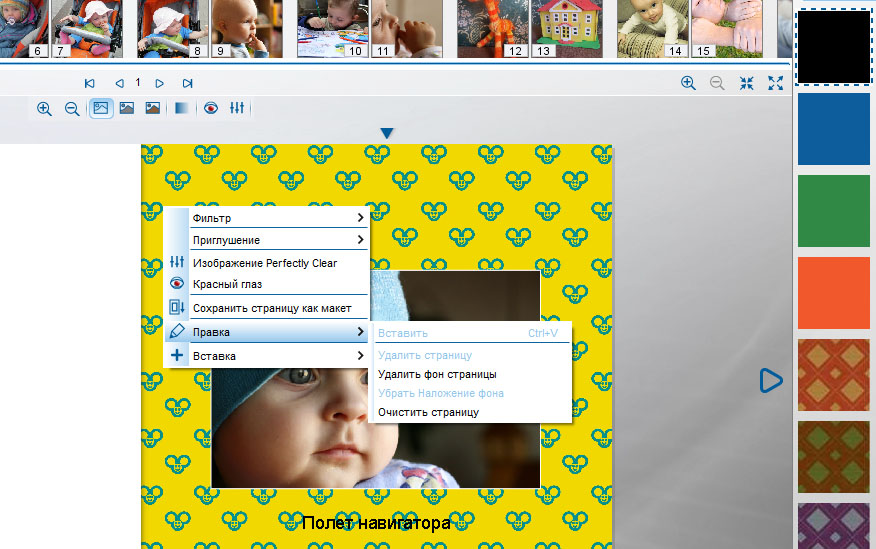Click the fullscreen expand arrows icon

(775, 83)
